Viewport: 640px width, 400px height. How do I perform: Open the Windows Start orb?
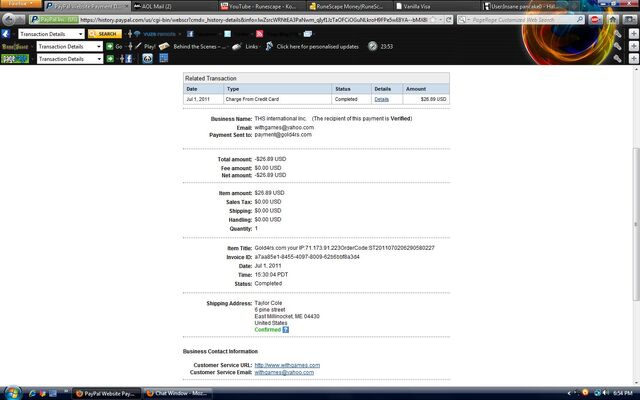click(13, 393)
